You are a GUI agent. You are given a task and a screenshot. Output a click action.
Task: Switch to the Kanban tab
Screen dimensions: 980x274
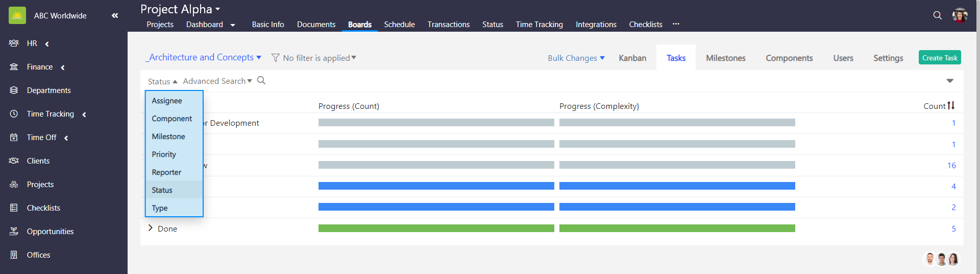coord(632,58)
